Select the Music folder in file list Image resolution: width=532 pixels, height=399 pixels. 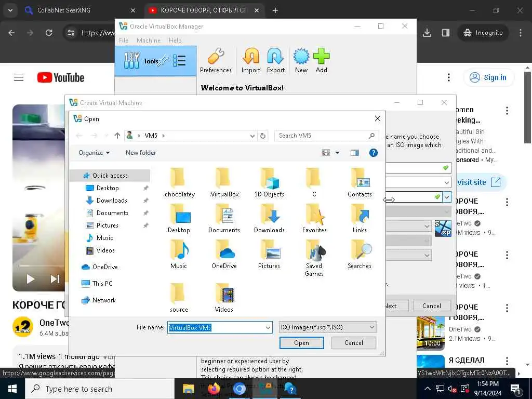pos(179,255)
